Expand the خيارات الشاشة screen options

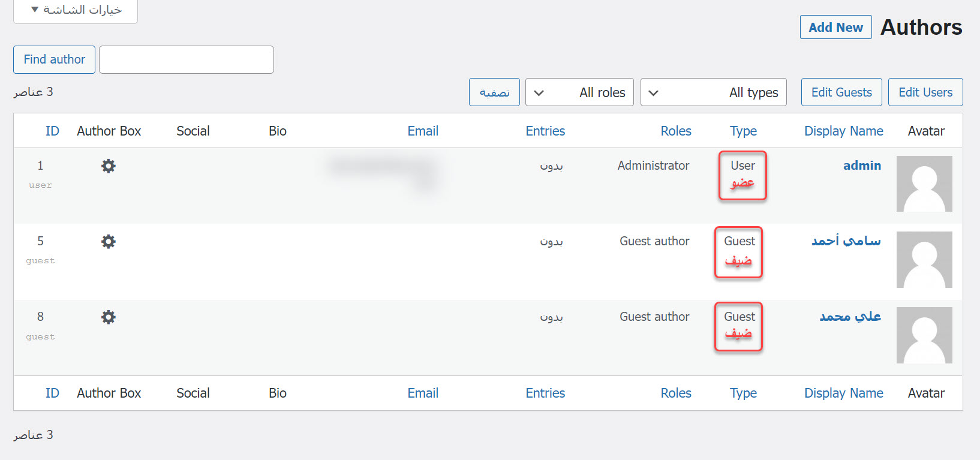(x=76, y=10)
